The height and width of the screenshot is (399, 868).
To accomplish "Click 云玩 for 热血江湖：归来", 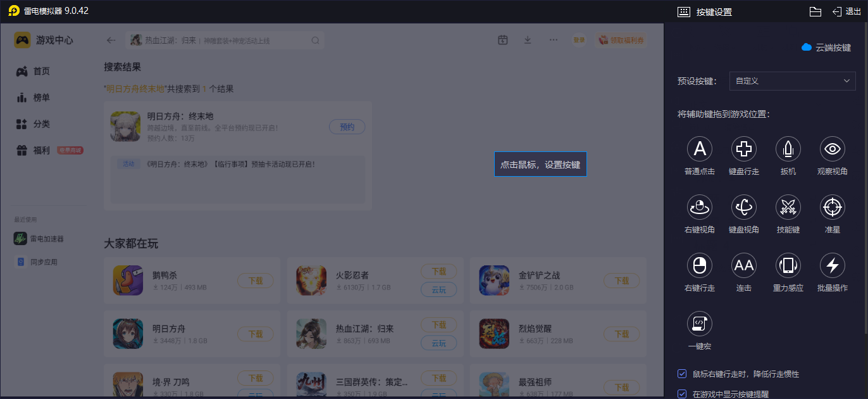I will pos(439,343).
